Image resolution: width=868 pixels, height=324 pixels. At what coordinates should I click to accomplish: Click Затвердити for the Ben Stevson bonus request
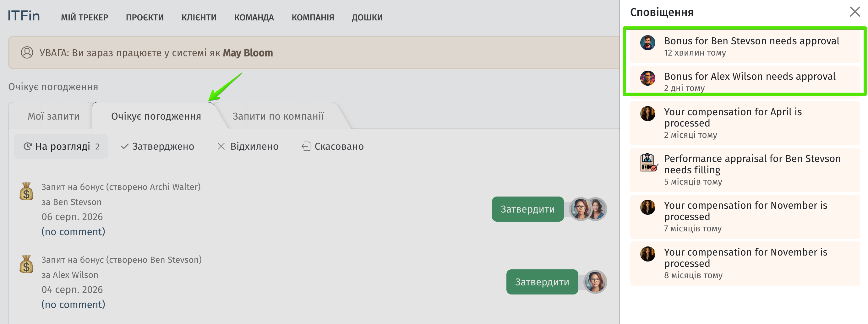(528, 209)
